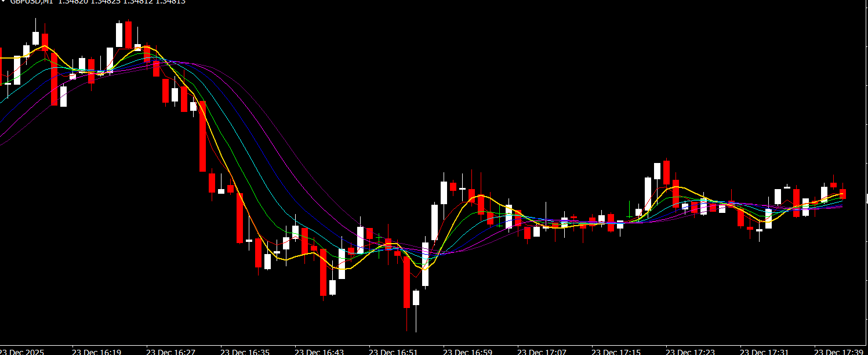Image resolution: width=868 pixels, height=355 pixels.
Task: Select the 23 Dec 16:27 time marker
Action: (x=170, y=352)
